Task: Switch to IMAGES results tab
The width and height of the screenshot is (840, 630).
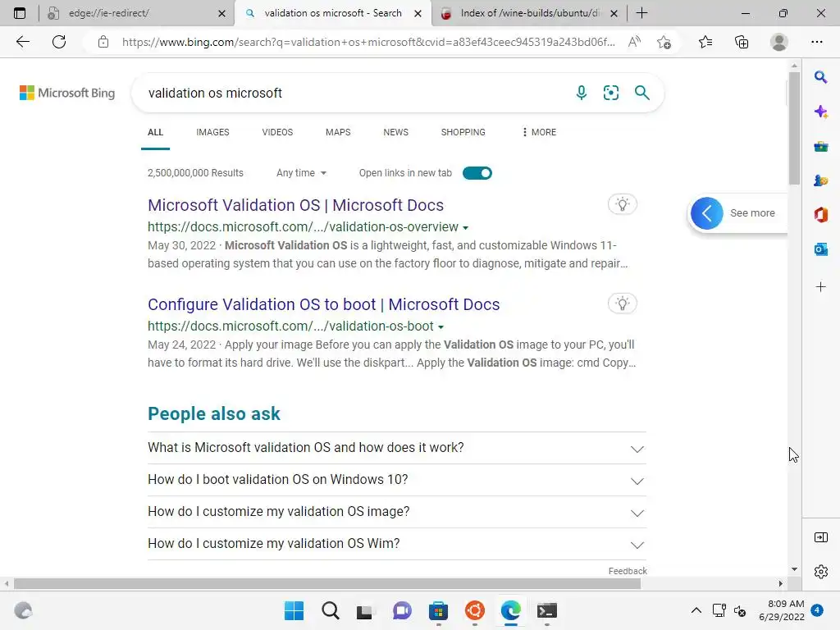Action: pyautogui.click(x=212, y=132)
